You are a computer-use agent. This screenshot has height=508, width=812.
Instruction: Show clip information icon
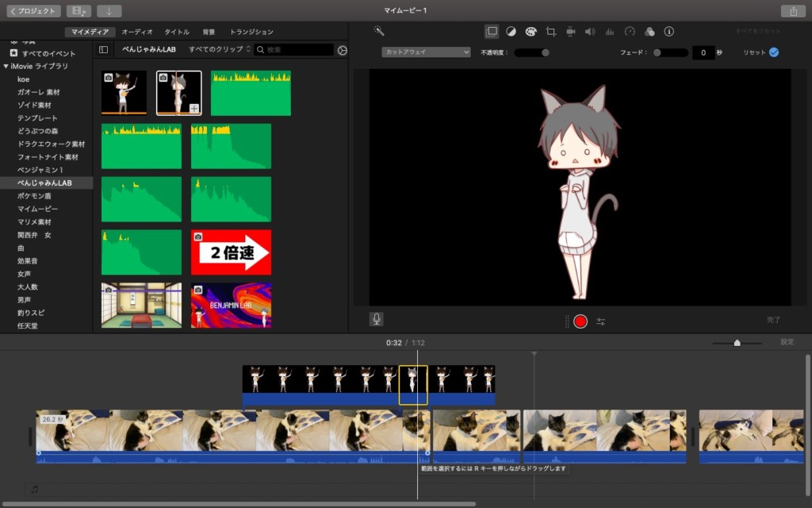click(x=669, y=32)
